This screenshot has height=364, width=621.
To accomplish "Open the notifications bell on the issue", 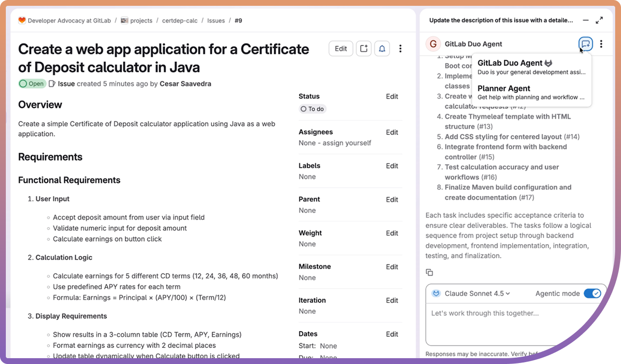I will click(382, 48).
